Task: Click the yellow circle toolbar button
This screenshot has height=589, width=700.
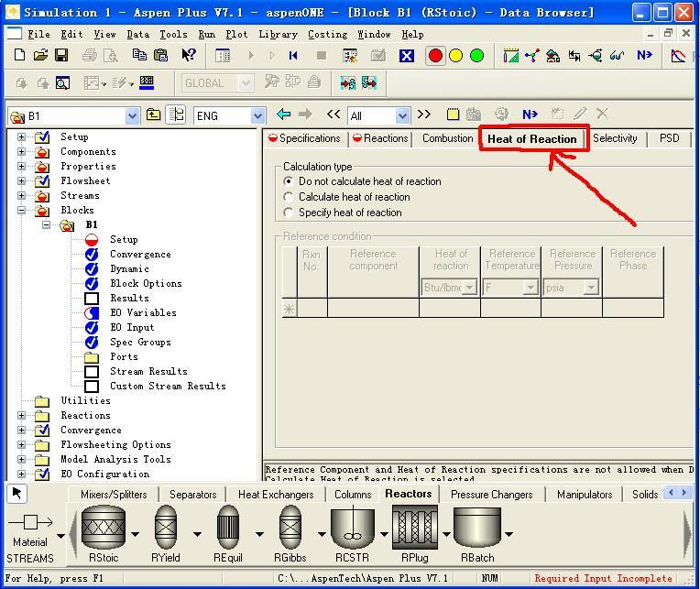Action: tap(455, 56)
